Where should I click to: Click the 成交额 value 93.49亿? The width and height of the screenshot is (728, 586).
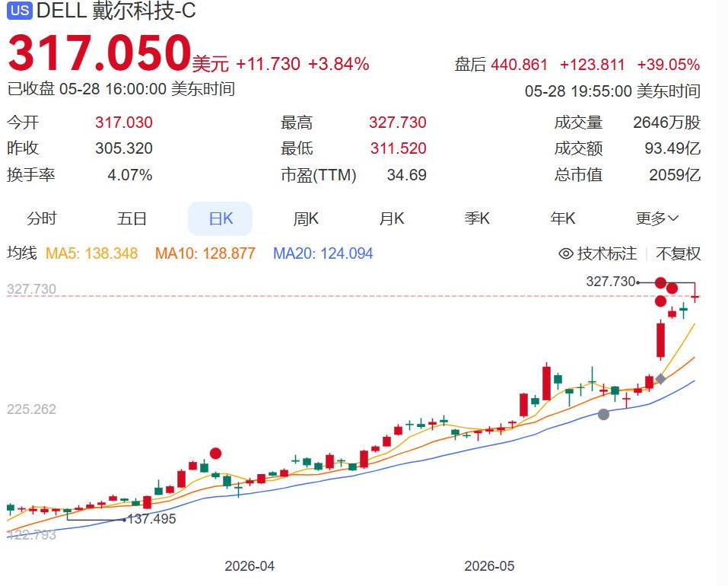coord(672,148)
